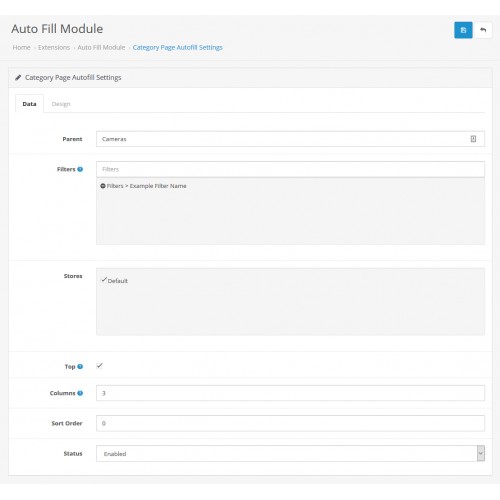Remove the Example Filter Name entry
Viewport: 500px width, 500px height.
(x=103, y=186)
